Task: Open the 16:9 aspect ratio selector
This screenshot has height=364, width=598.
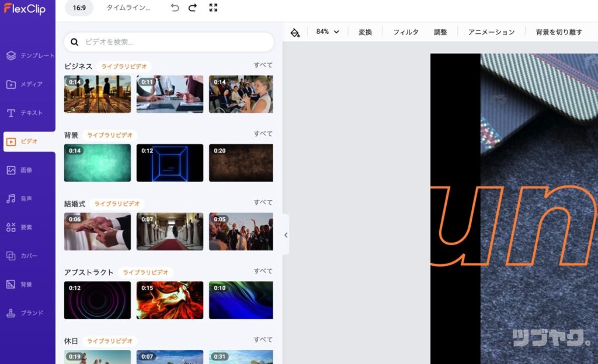Action: click(79, 8)
